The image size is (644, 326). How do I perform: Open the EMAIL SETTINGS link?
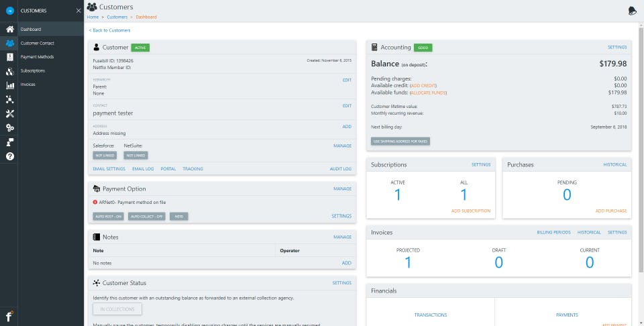[x=109, y=169]
